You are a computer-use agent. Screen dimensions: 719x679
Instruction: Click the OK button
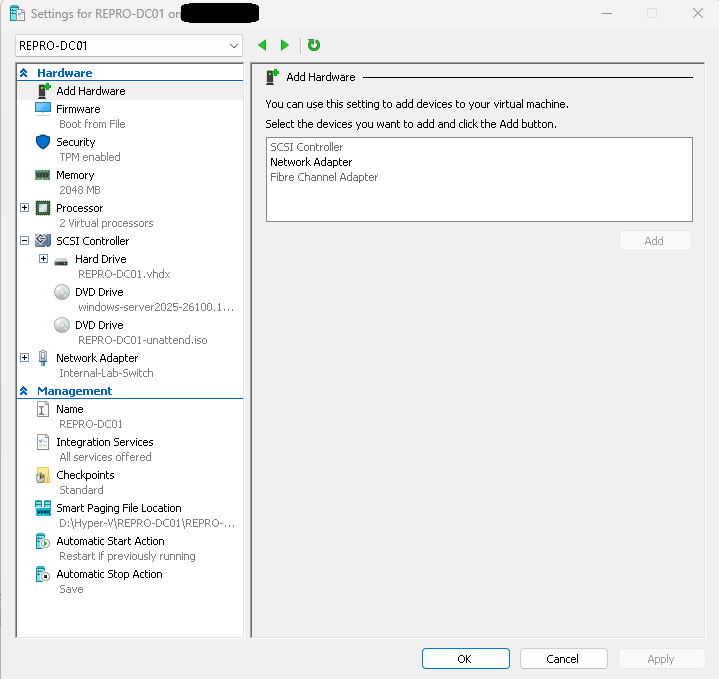(x=465, y=659)
